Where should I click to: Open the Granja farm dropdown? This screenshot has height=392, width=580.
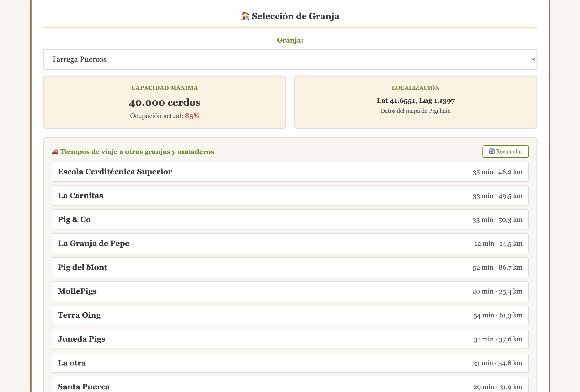(290, 59)
